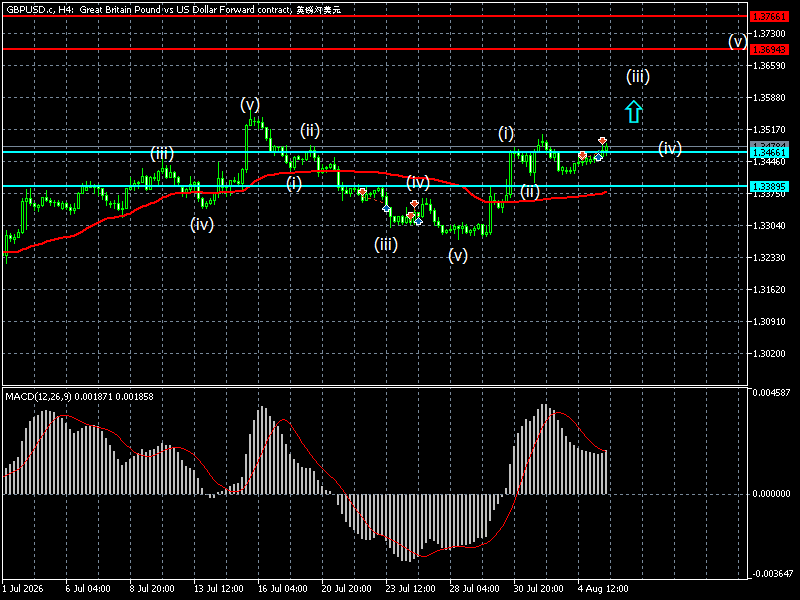Click the 1.31620 price axis label
Viewport: 800px width, 600px height.
click(x=769, y=290)
